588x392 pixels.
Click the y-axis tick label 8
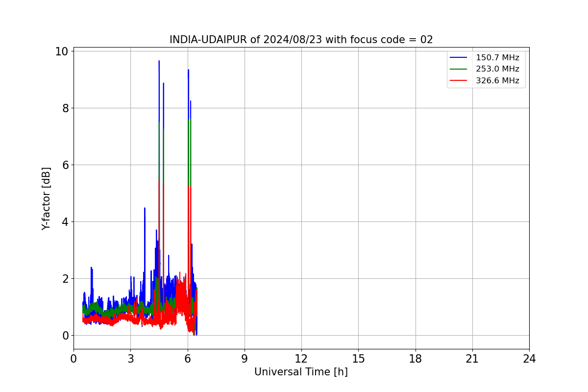(x=66, y=108)
